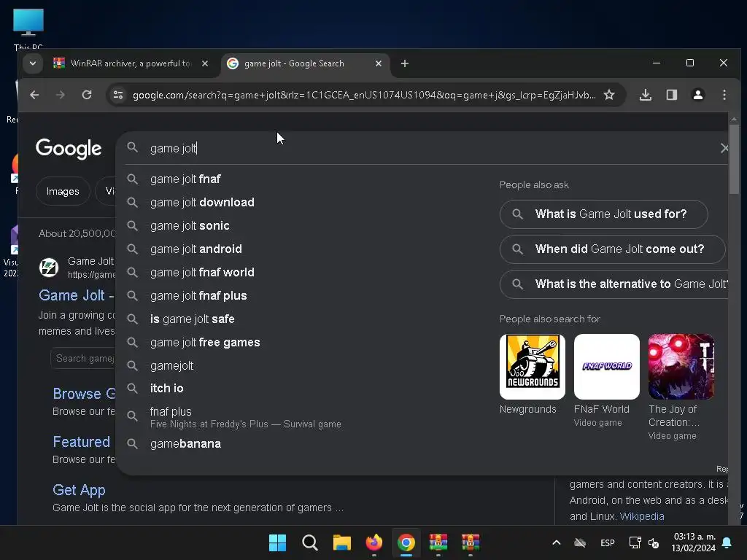
Task: Open Firefox from the taskbar
Action: click(374, 542)
